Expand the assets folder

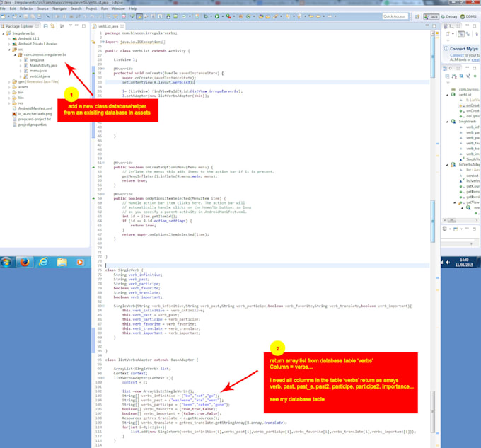(x=9, y=87)
